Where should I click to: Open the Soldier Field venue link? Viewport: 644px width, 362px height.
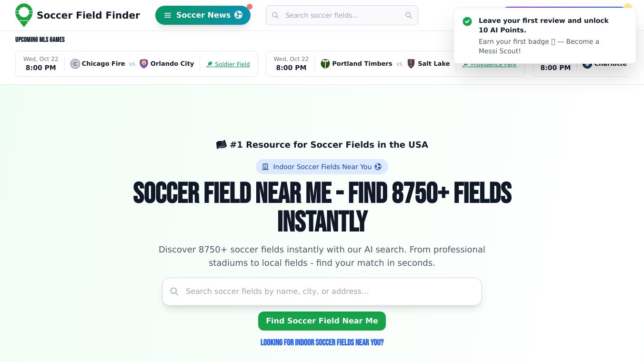(228, 64)
